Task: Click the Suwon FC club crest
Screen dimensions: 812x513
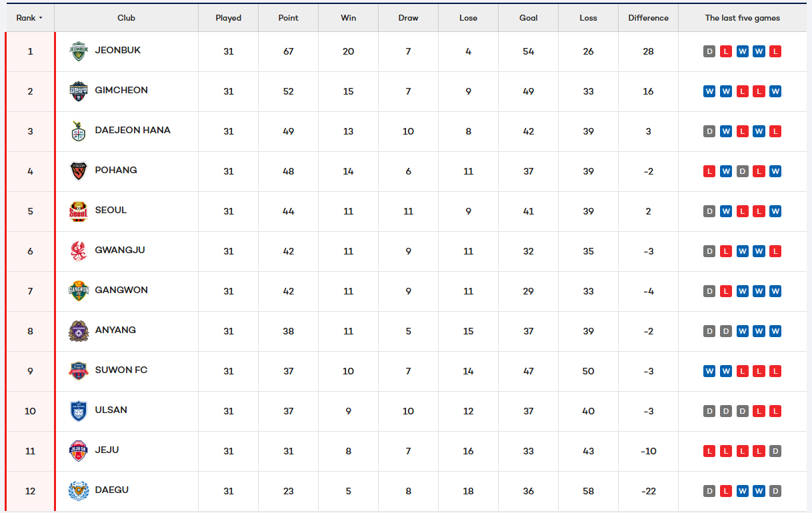Action: [x=79, y=371]
